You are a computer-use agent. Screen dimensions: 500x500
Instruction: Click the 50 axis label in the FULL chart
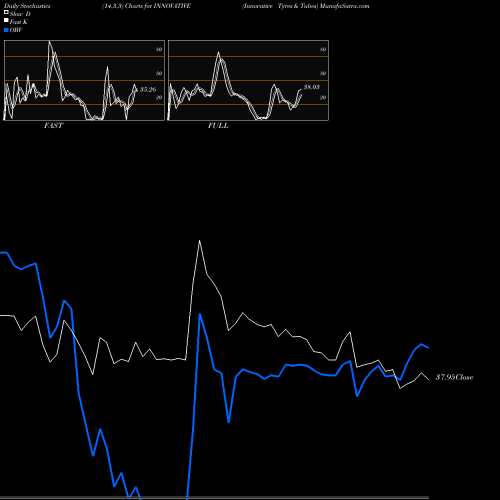point(323,73)
